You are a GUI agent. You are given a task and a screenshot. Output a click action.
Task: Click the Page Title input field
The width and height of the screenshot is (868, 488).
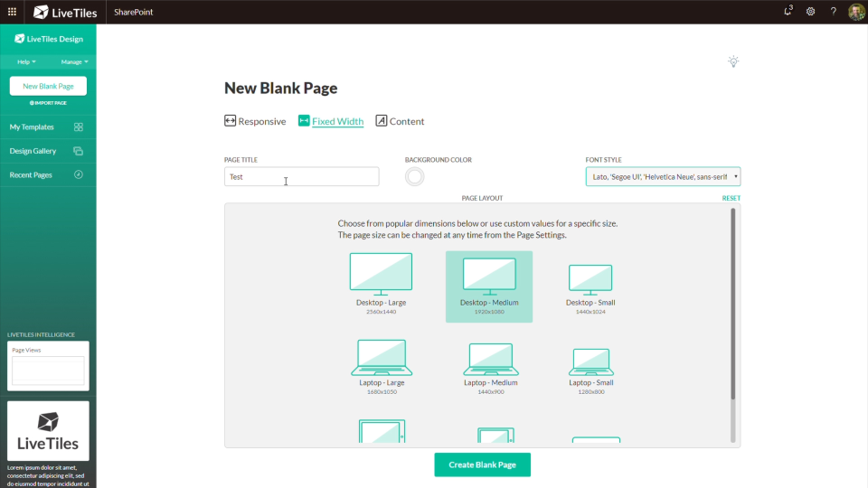pyautogui.click(x=302, y=177)
